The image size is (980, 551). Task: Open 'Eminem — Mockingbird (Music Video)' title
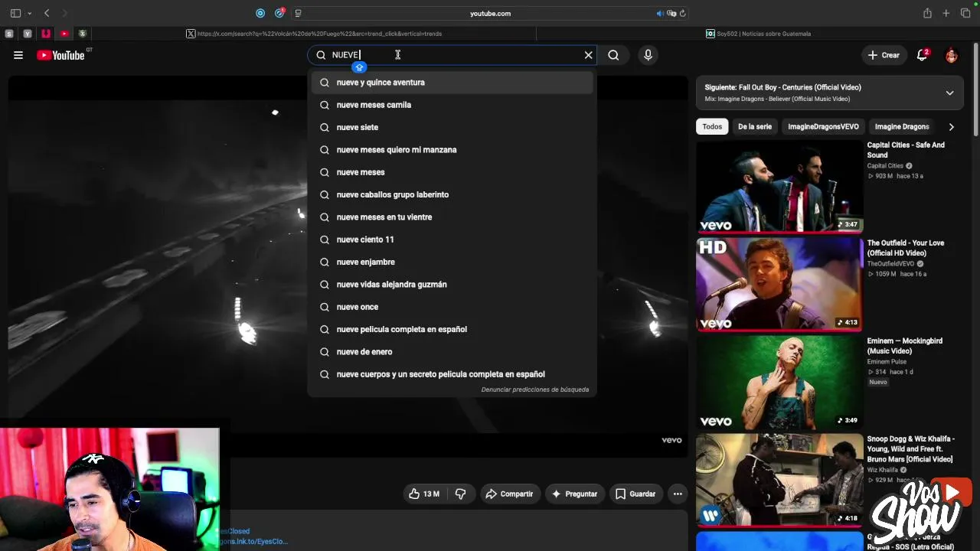(x=905, y=346)
